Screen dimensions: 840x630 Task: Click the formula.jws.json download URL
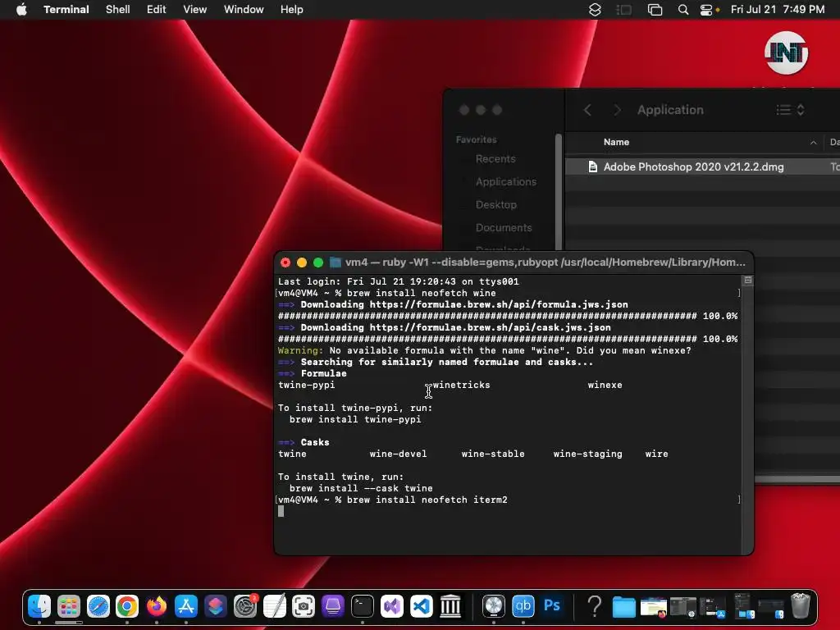[499, 304]
